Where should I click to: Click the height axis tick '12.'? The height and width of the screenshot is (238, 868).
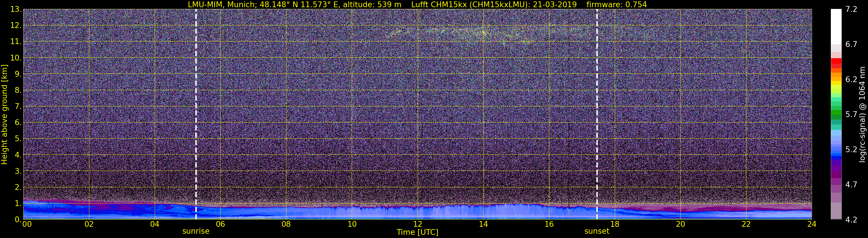click(16, 26)
